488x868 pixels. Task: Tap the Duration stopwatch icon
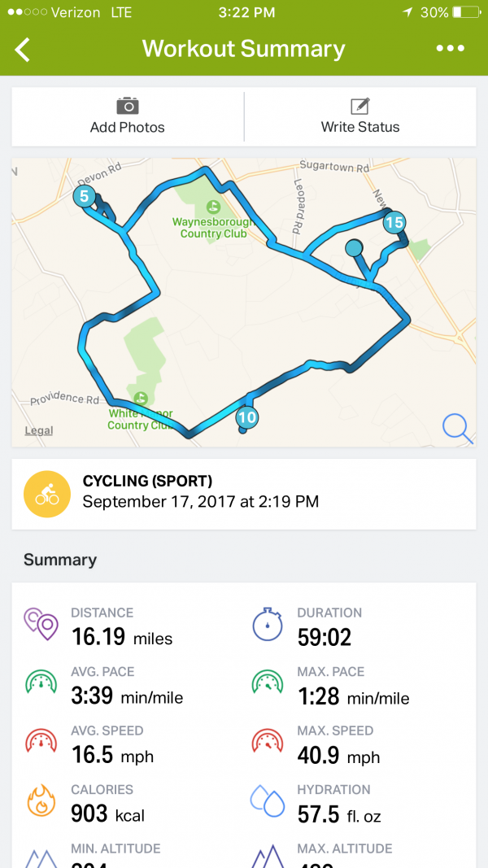[267, 626]
